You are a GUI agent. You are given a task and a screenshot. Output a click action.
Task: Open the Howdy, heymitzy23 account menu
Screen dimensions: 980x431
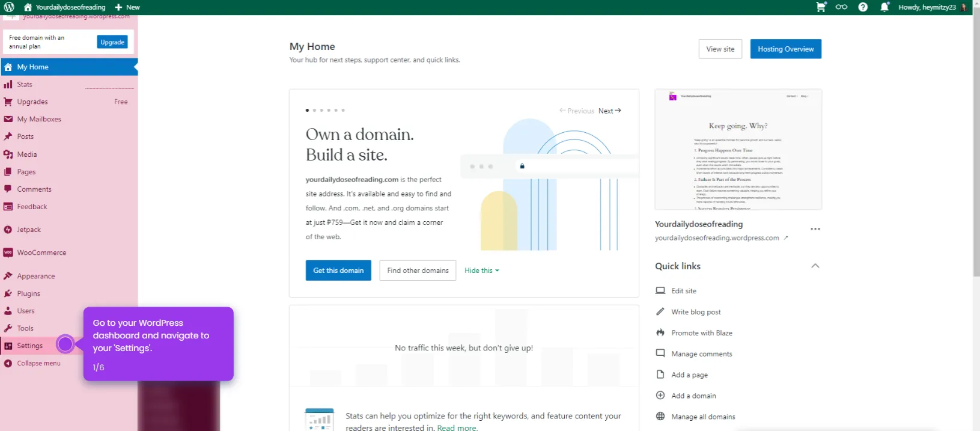pyautogui.click(x=933, y=7)
